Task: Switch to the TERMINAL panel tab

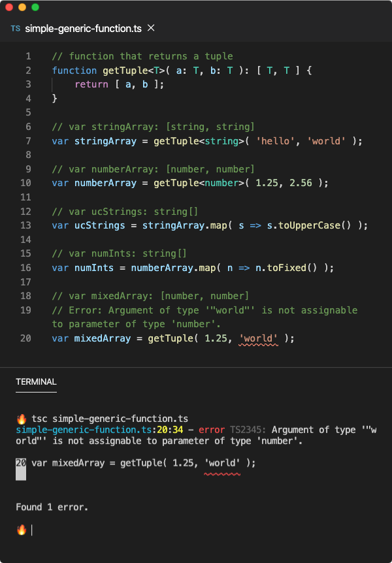Action: pyautogui.click(x=37, y=381)
